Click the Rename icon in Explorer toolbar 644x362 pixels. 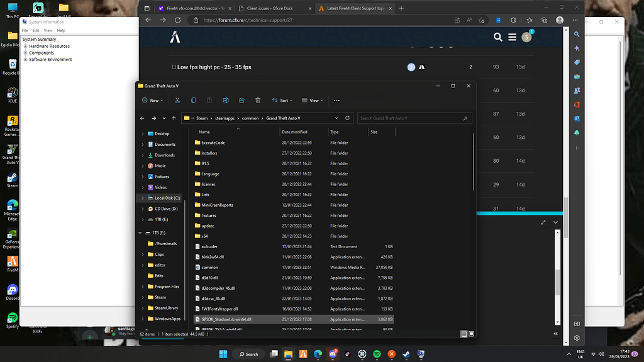coord(226,100)
